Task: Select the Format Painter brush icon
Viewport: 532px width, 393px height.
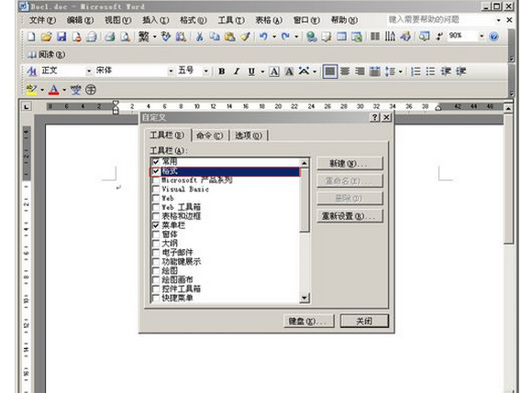Action: 245,37
